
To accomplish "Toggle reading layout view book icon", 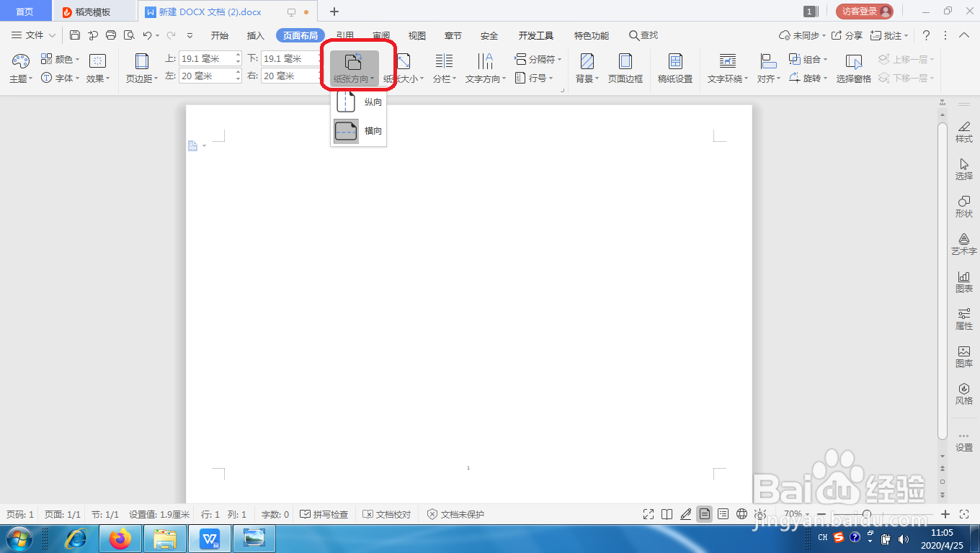I will [x=667, y=514].
